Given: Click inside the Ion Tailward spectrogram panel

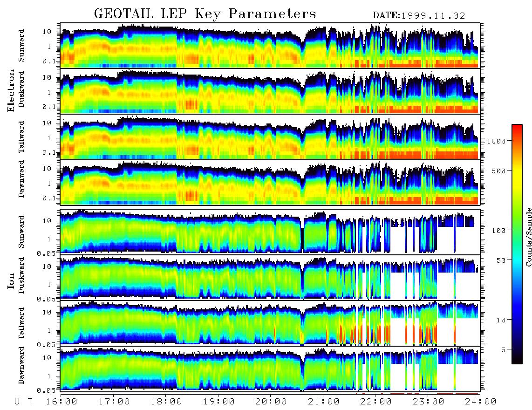Looking at the screenshot, I should pos(270,323).
